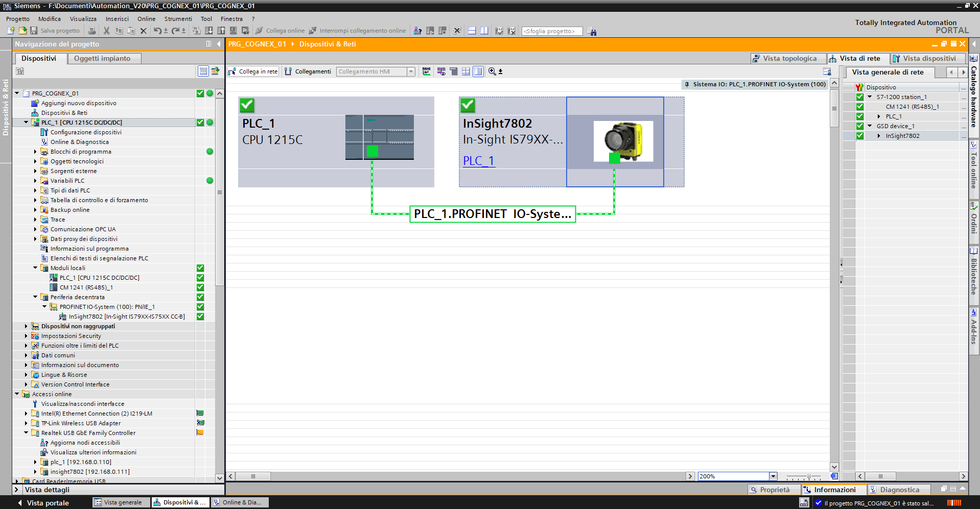Click the cut scissors icon
This screenshot has width=980, height=509.
coord(106,31)
